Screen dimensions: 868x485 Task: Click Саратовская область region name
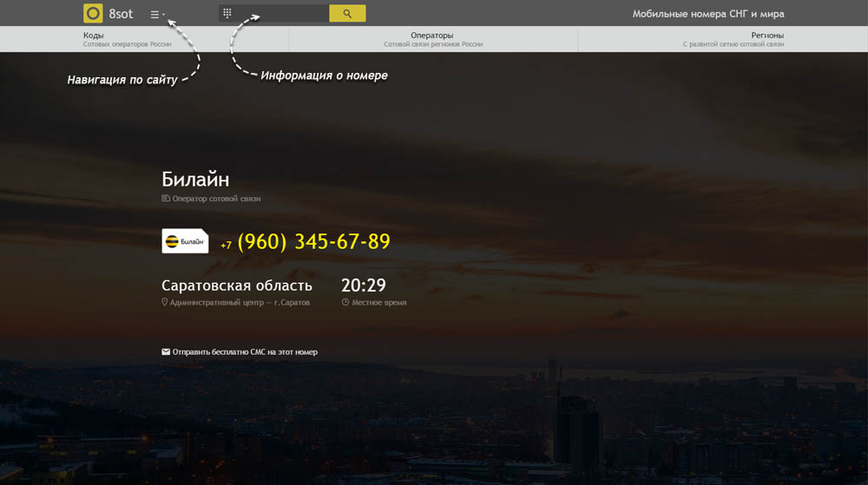[237, 285]
